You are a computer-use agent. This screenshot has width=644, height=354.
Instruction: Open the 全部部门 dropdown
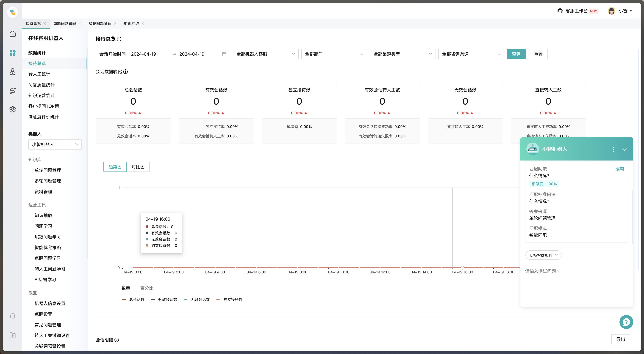point(334,54)
